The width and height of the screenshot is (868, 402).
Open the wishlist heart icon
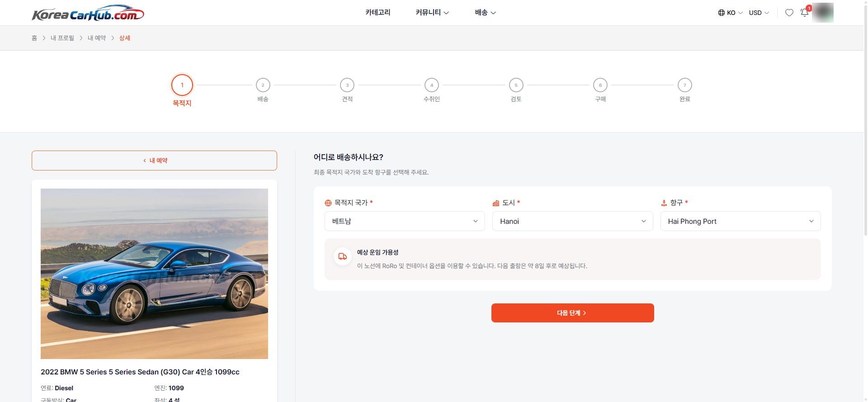789,13
